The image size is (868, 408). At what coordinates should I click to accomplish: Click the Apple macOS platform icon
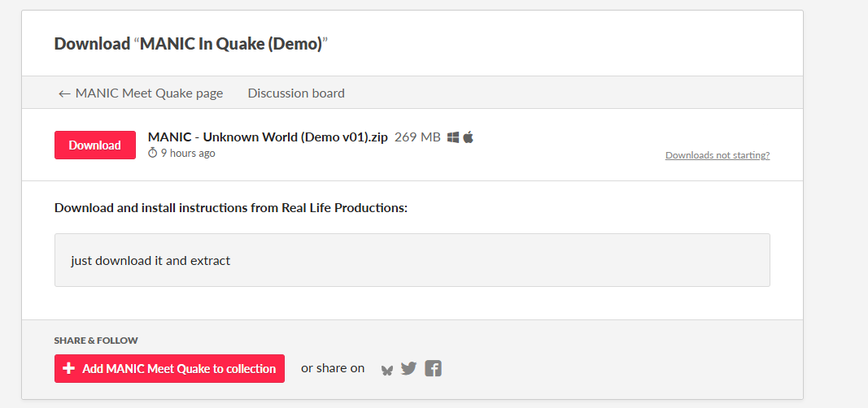(x=468, y=137)
